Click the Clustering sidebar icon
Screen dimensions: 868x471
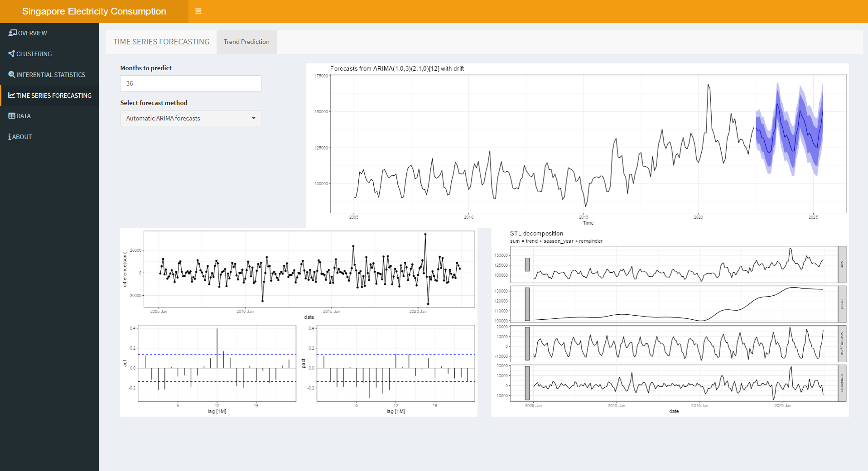coord(11,54)
